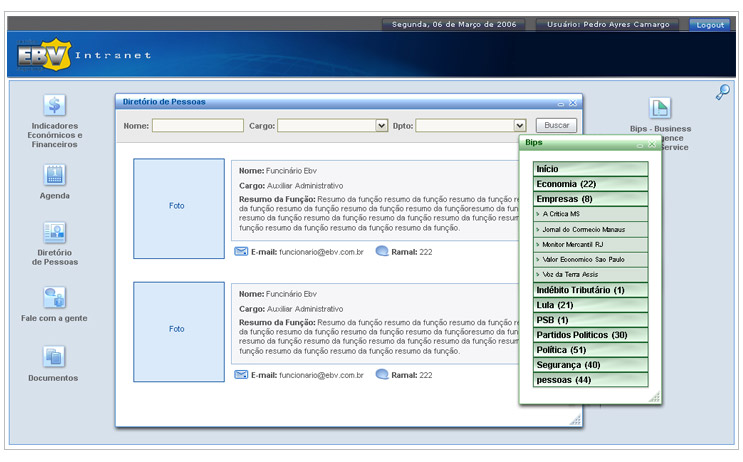The image size is (743, 462).
Task: Open Indicadores Econômicos e Financeiros icon
Action: coord(55,105)
